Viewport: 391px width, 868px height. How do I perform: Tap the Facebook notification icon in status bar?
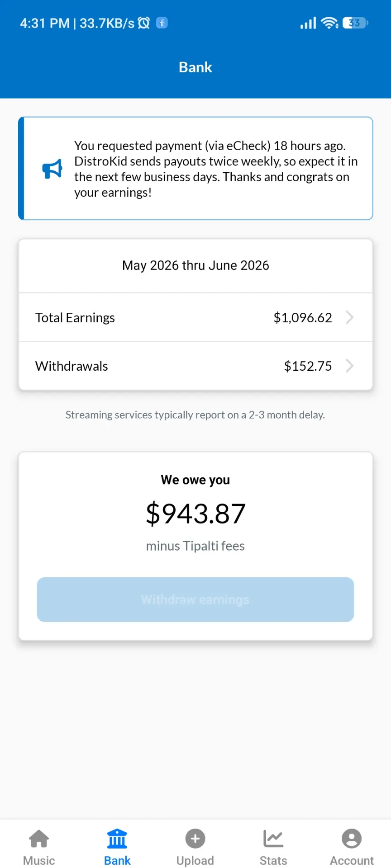(162, 23)
